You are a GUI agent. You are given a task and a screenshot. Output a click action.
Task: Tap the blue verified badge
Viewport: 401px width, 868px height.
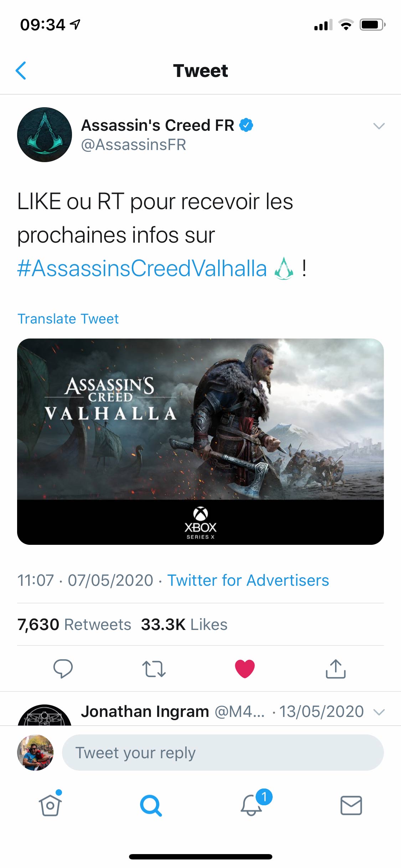pyautogui.click(x=246, y=125)
